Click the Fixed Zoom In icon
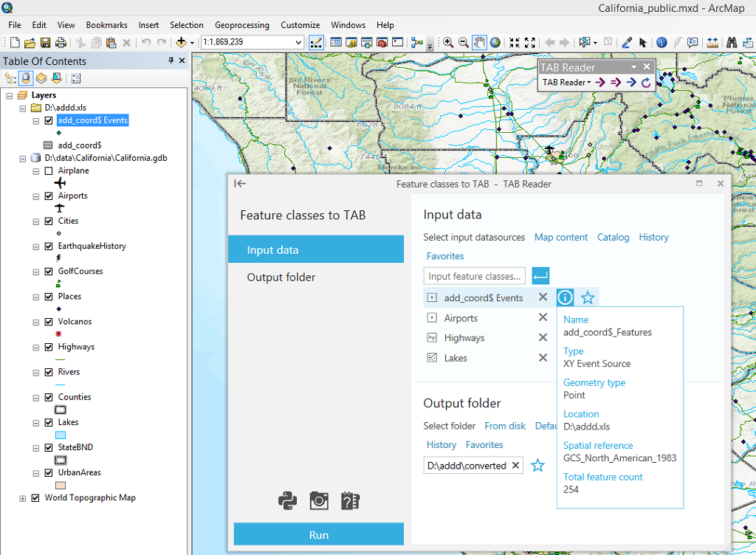Screen dimensions: 756x555 click(x=515, y=42)
